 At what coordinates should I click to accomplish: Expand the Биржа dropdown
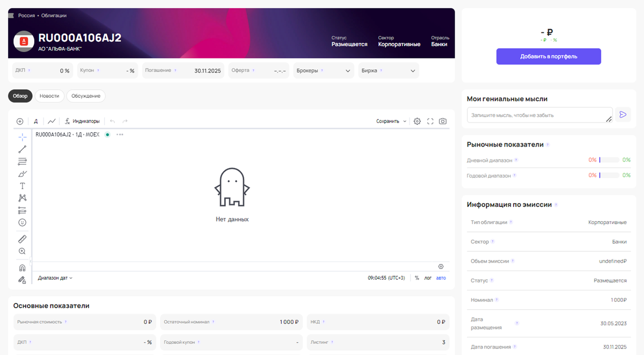coord(389,71)
